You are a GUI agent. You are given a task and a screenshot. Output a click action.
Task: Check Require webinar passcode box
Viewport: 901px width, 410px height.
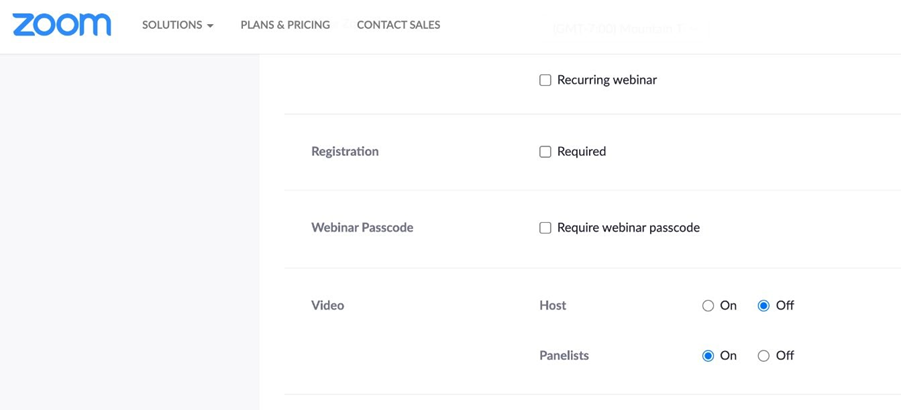click(545, 228)
